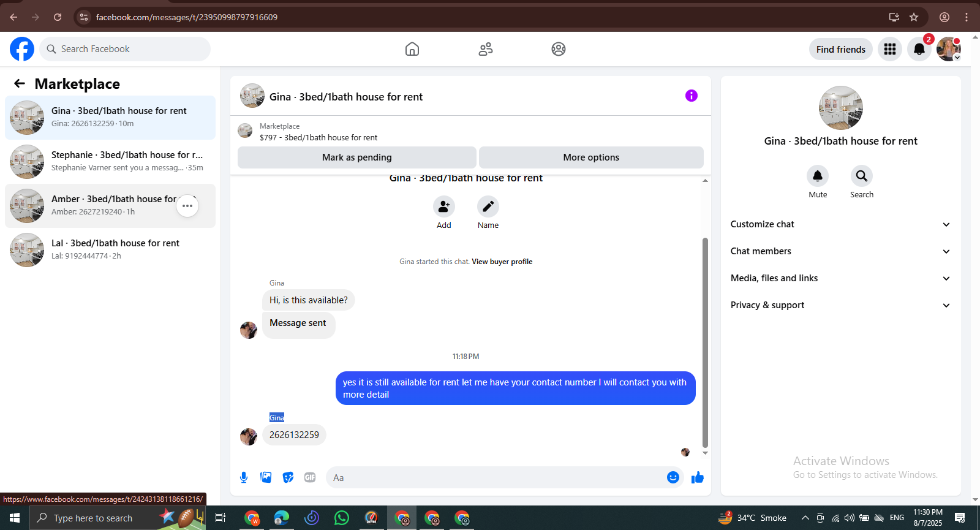Open the View buyer profile link
The image size is (980, 530).
pos(502,262)
